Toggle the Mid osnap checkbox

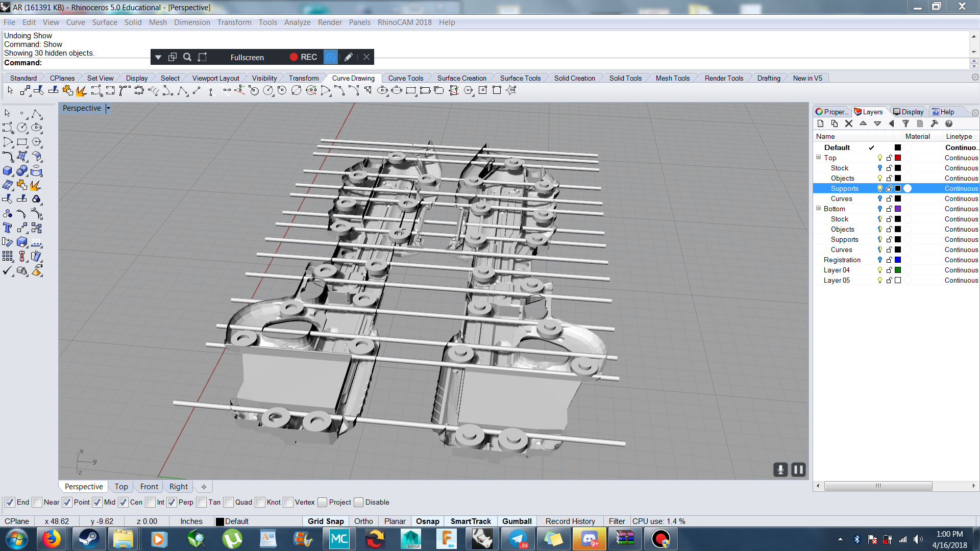pos(97,503)
